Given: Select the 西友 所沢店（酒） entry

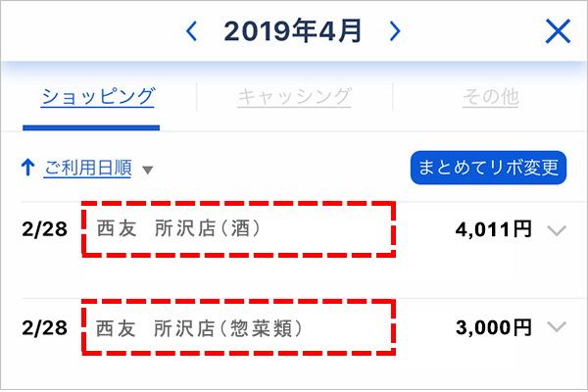Looking at the screenshot, I should pyautogui.click(x=178, y=228).
